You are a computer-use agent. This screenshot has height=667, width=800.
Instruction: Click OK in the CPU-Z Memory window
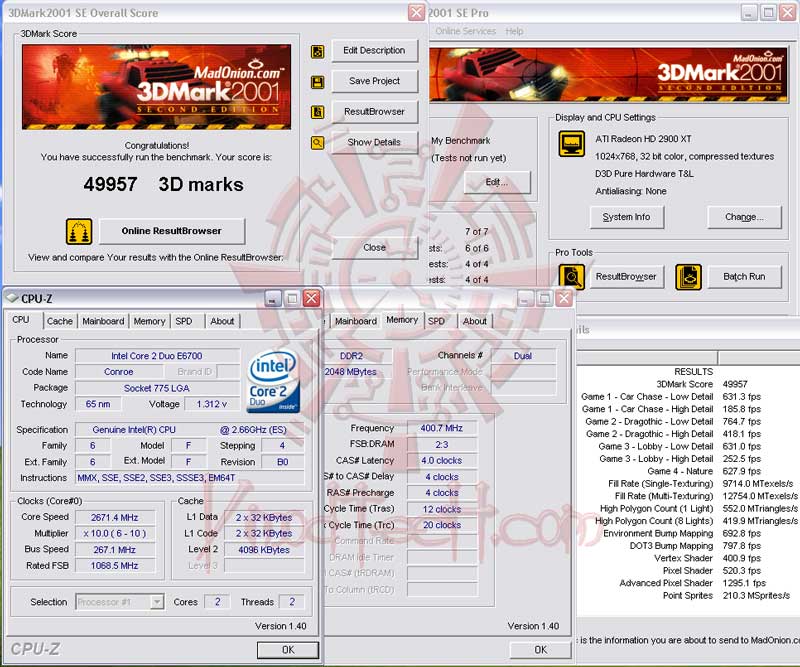click(541, 650)
